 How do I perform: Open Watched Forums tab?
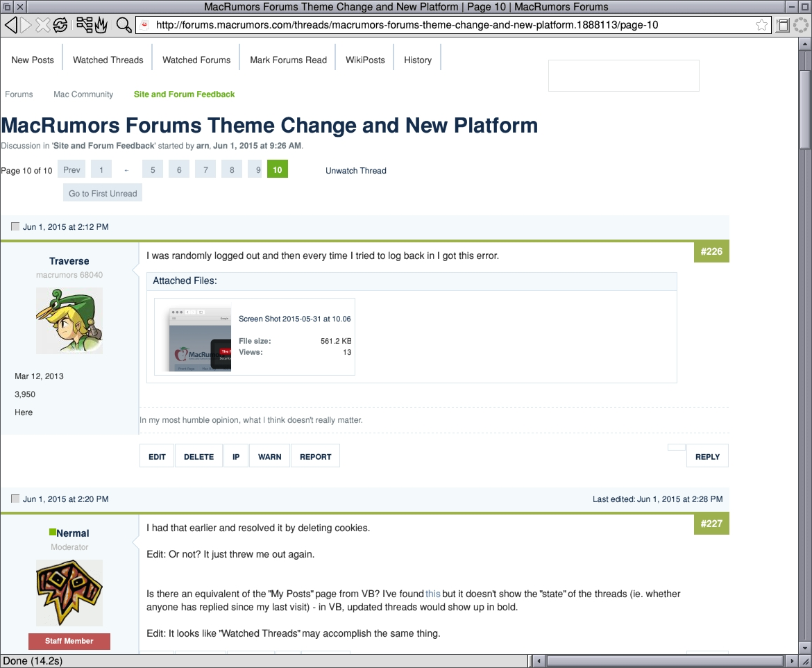[196, 60]
